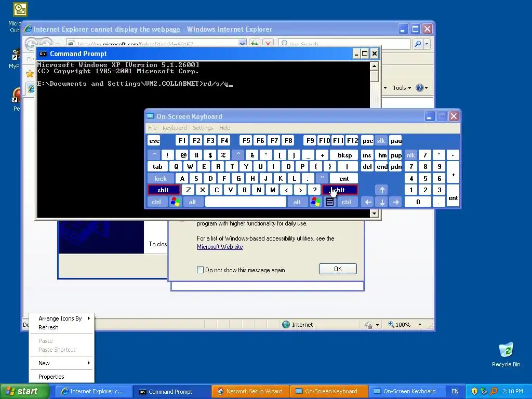Click the left Windows logo key on keyboard
532x399 pixels.
pyautogui.click(x=176, y=202)
